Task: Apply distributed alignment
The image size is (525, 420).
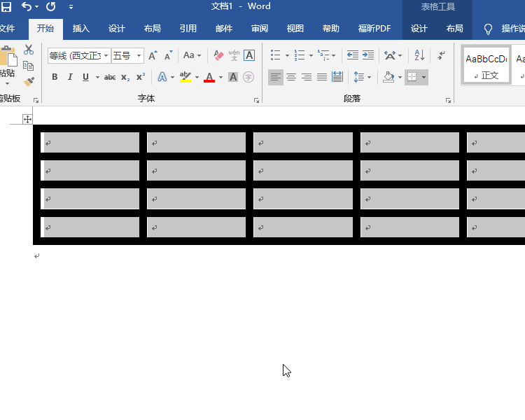Action: point(337,78)
